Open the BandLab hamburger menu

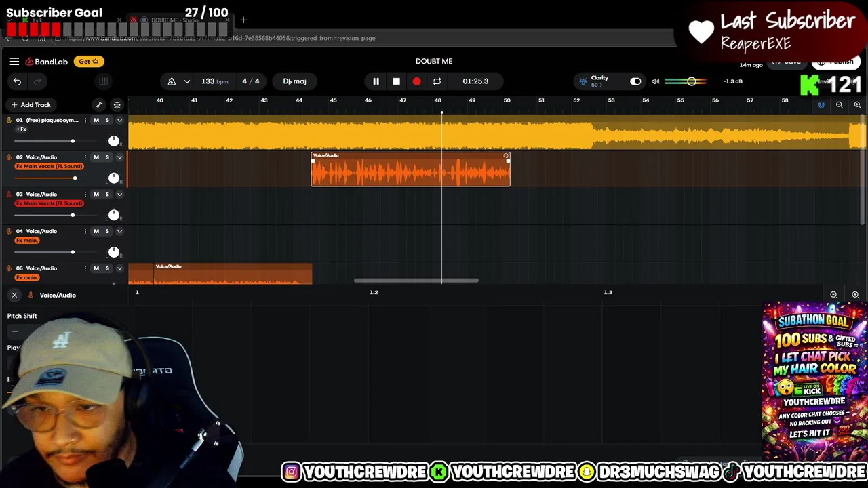pos(14,62)
